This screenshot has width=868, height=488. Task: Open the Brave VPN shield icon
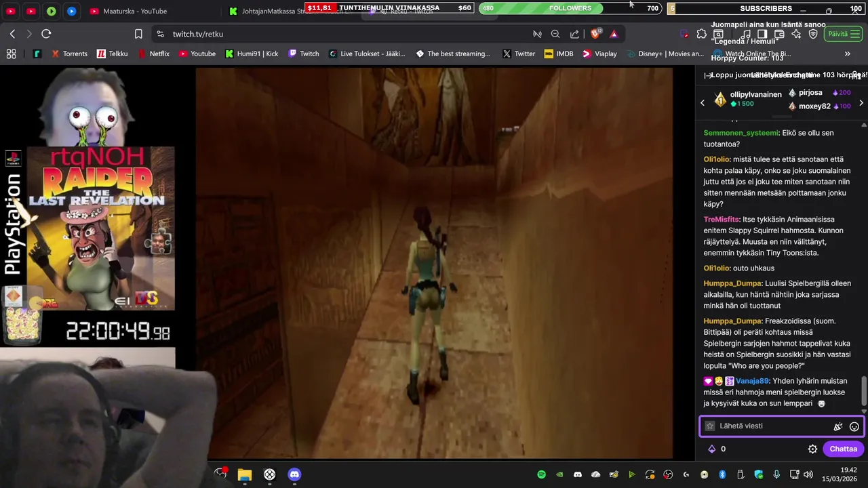pos(813,34)
